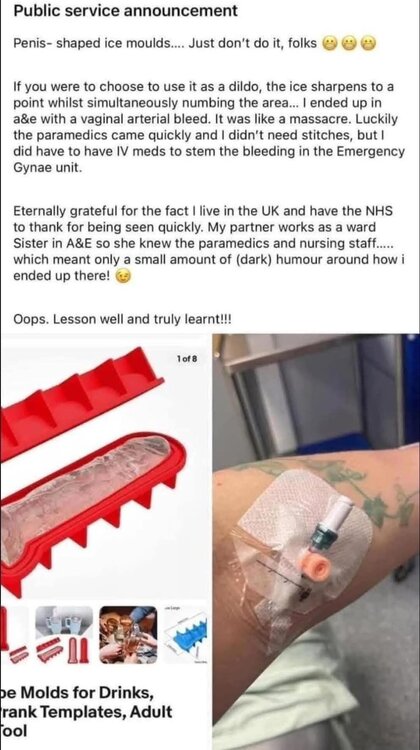Click the winking emoji after 'ended up there!'

pyautogui.click(x=124, y=276)
